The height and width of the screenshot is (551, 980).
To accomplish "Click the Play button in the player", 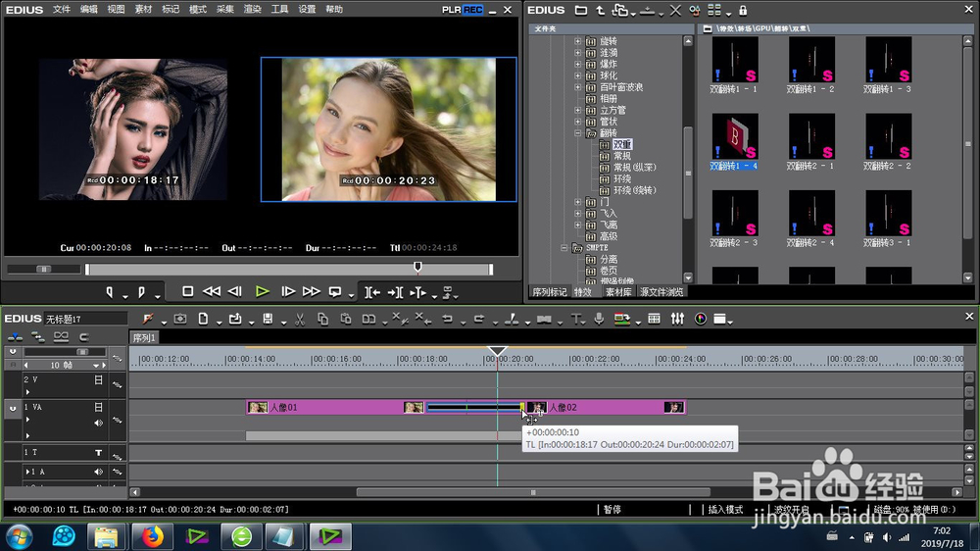I will click(263, 291).
